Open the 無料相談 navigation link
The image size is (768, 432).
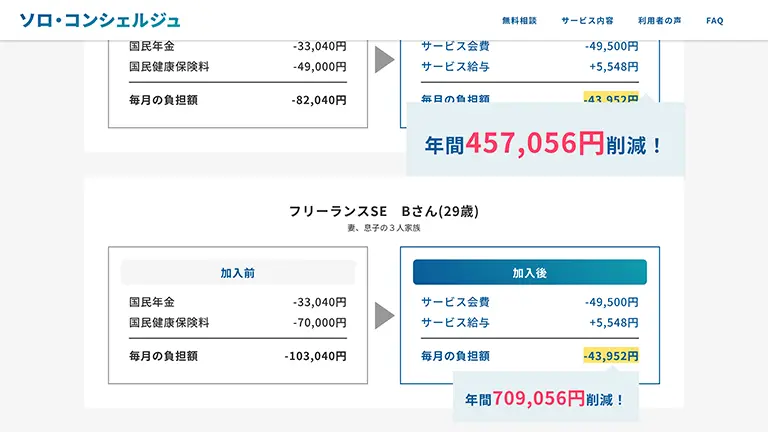519,21
